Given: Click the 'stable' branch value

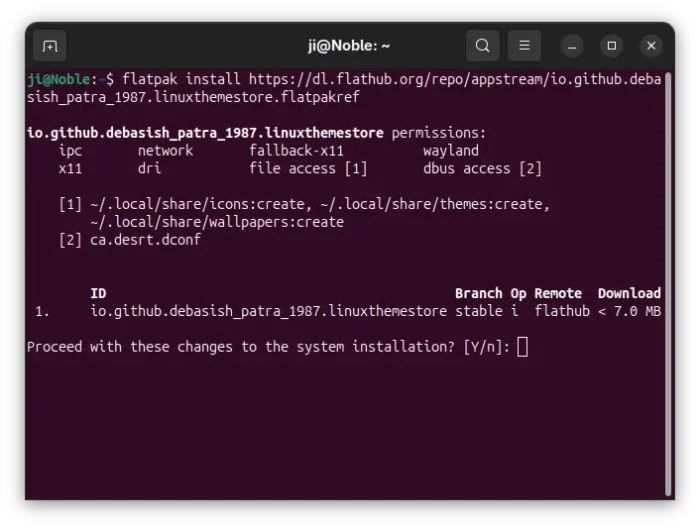Looking at the screenshot, I should point(479,311).
